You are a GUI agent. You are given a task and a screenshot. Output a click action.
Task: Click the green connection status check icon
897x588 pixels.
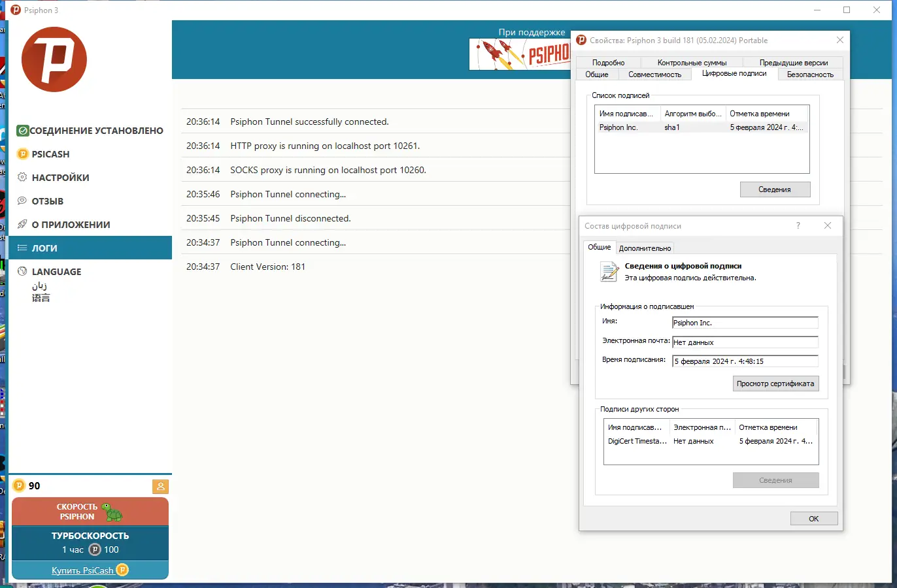tap(23, 131)
